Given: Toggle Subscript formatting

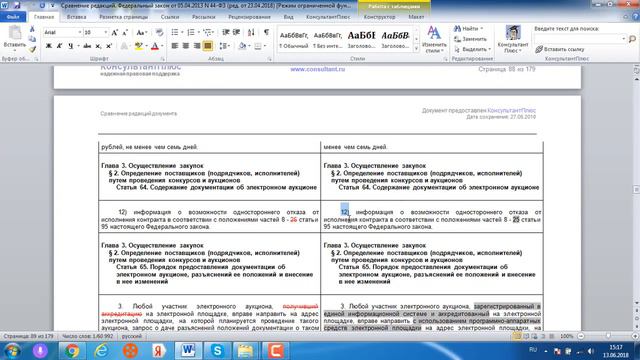Looking at the screenshot, I should [x=98, y=46].
